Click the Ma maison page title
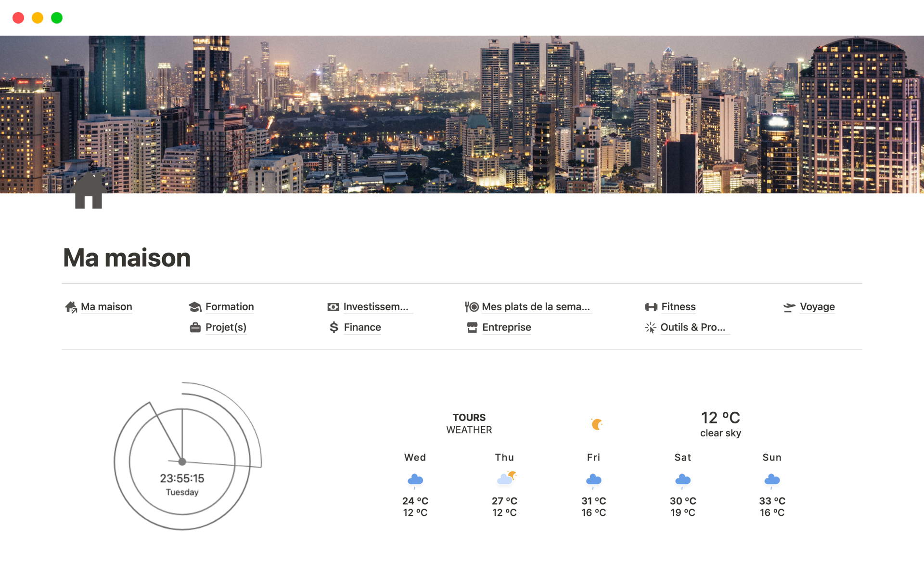The width and height of the screenshot is (924, 578). click(127, 258)
